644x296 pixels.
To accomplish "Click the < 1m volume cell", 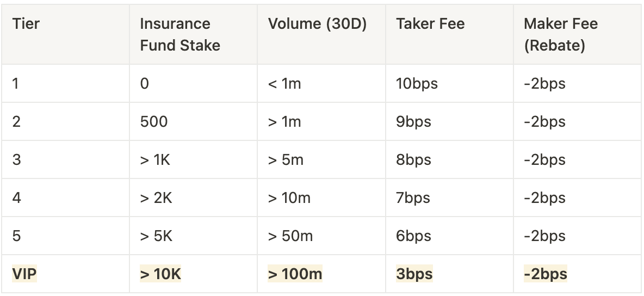I will 284,84.
